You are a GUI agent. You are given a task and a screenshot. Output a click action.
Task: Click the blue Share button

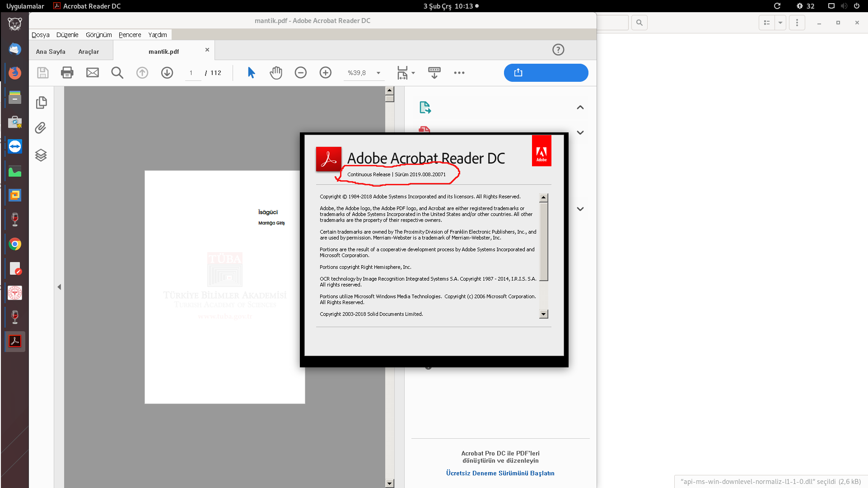coord(546,73)
